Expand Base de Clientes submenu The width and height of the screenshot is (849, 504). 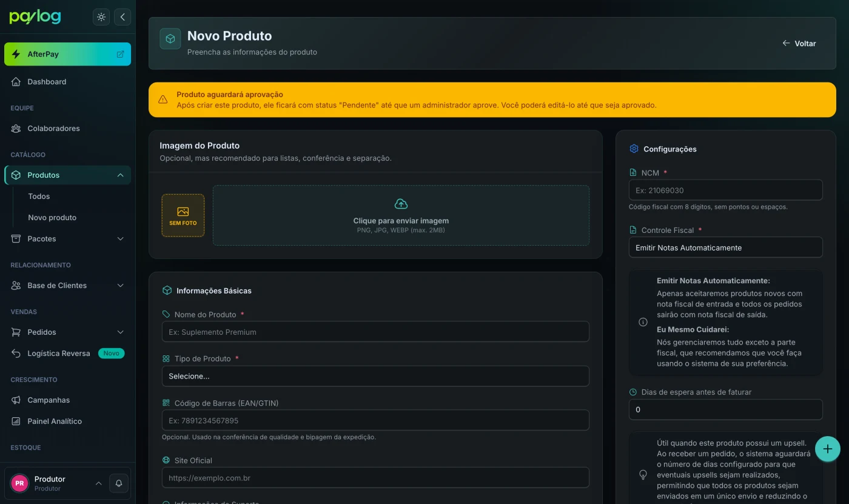coord(120,286)
